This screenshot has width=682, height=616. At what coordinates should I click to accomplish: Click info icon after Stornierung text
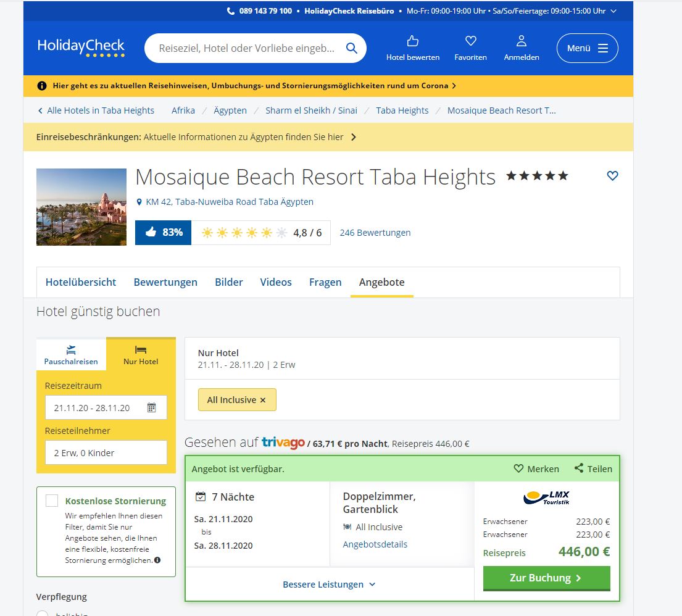click(x=157, y=560)
